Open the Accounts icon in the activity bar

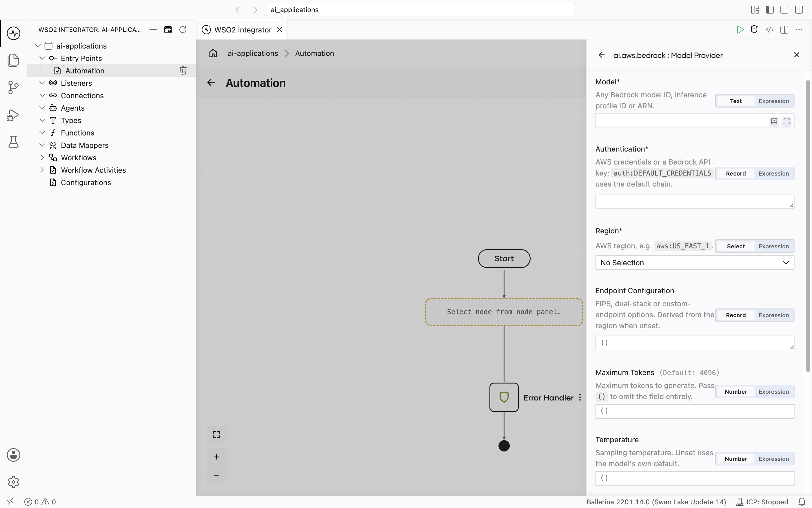(14, 455)
